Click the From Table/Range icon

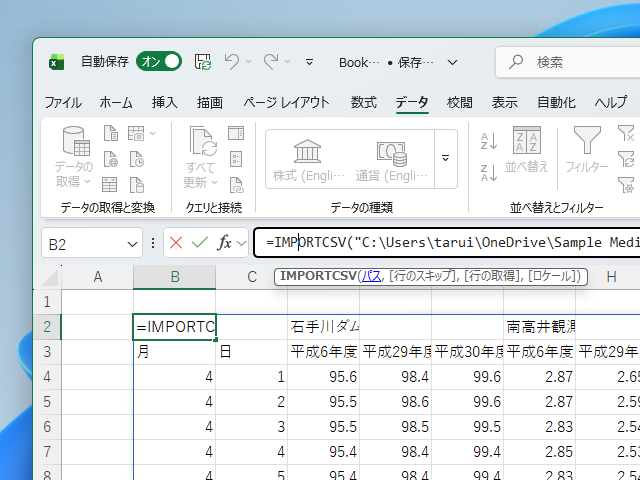pos(109,184)
